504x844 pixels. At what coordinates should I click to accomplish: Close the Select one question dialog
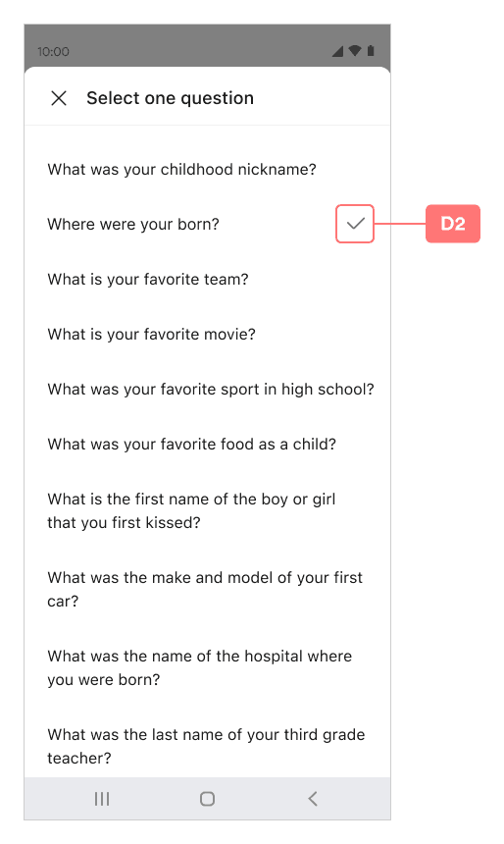click(x=59, y=98)
